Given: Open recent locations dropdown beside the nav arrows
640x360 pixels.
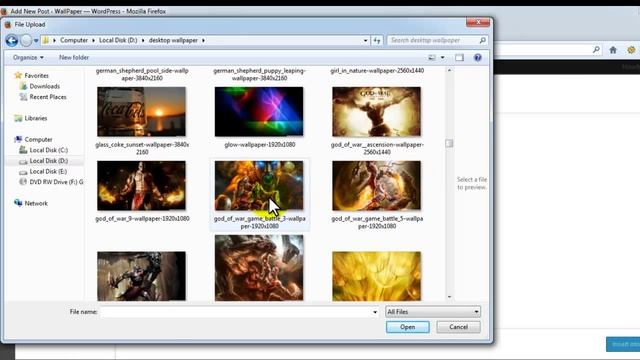Looking at the screenshot, I should coord(36,41).
